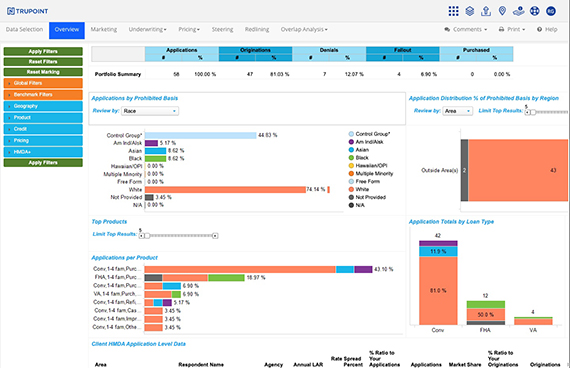Viewport: 570px width, 368px height.
Task: Click the TRUPOINT logo
Action: [x=28, y=11]
